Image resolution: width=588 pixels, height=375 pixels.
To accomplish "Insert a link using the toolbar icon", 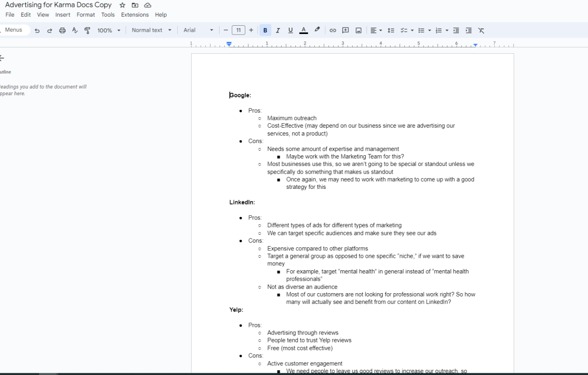I will [x=333, y=30].
